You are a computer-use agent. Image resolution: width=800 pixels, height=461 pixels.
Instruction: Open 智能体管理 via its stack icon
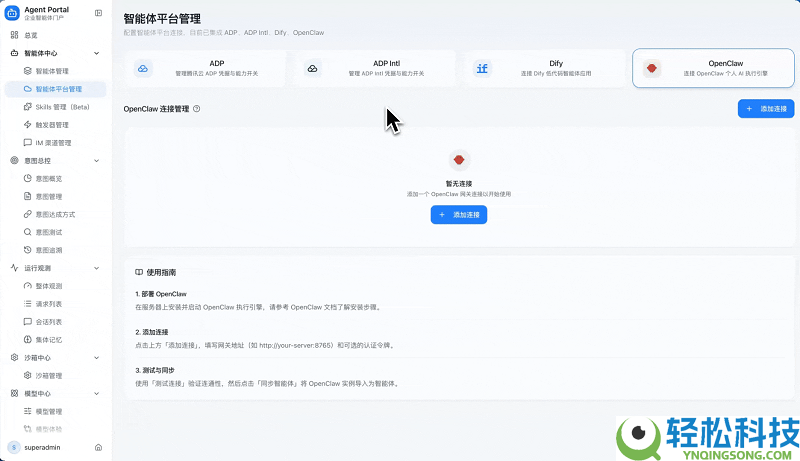28,71
